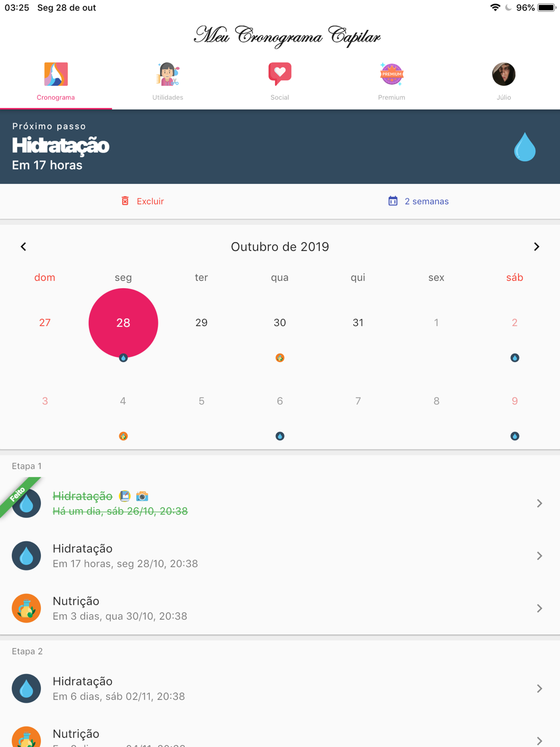This screenshot has width=560, height=747.
Task: Tap the orange Nutrição icon for 30/10
Action: click(x=26, y=608)
